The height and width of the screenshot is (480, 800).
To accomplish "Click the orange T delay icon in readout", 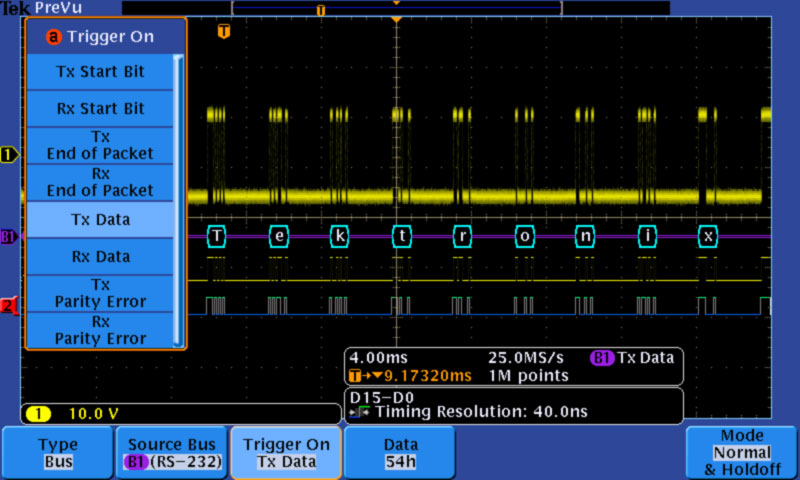I will 355,376.
